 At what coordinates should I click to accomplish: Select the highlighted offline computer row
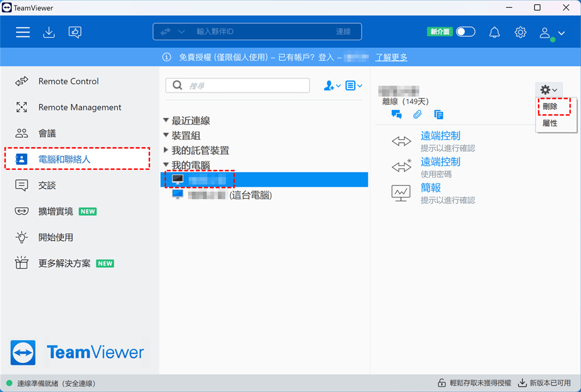click(x=264, y=180)
